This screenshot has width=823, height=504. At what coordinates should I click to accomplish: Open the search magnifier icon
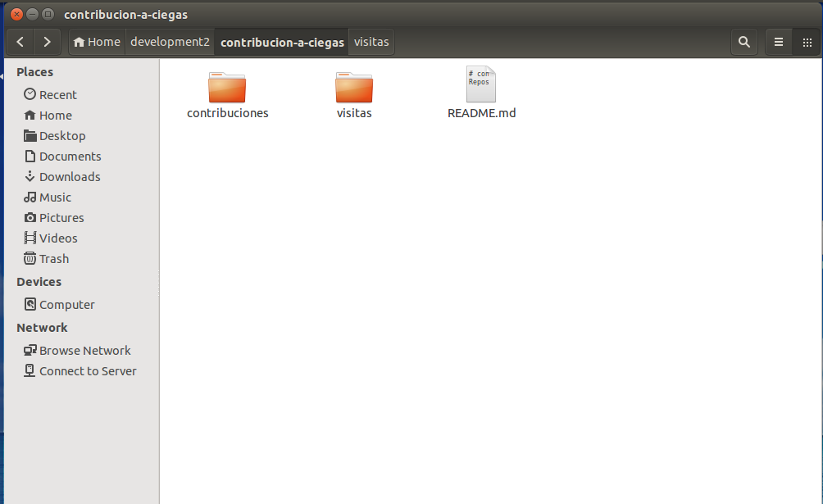(x=743, y=42)
